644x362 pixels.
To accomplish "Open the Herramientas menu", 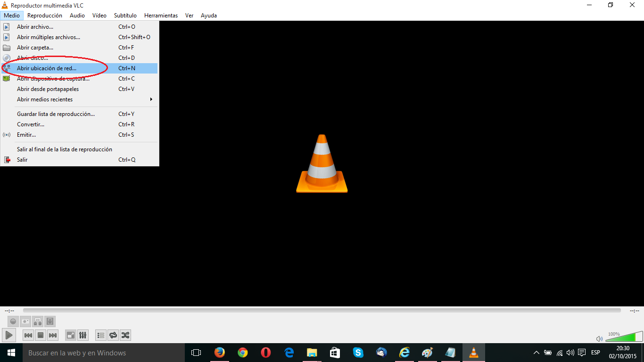I will [x=161, y=16].
